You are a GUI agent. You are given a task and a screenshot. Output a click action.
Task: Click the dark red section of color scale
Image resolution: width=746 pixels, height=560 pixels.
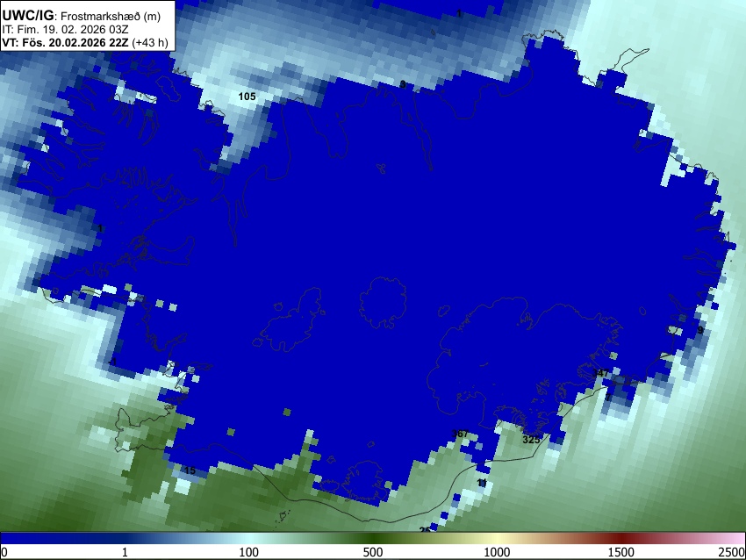[x=621, y=539]
